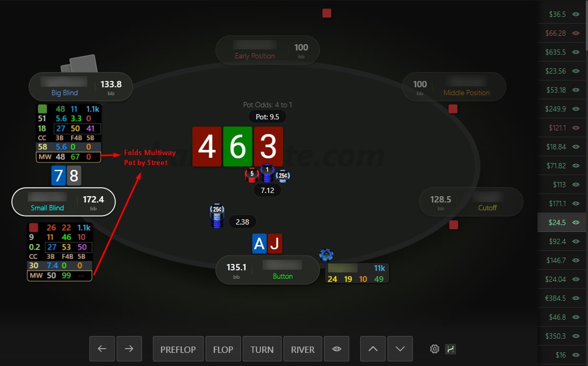Click the red marker by Cutoff seat
This screenshot has width=588, height=366.
[453, 225]
